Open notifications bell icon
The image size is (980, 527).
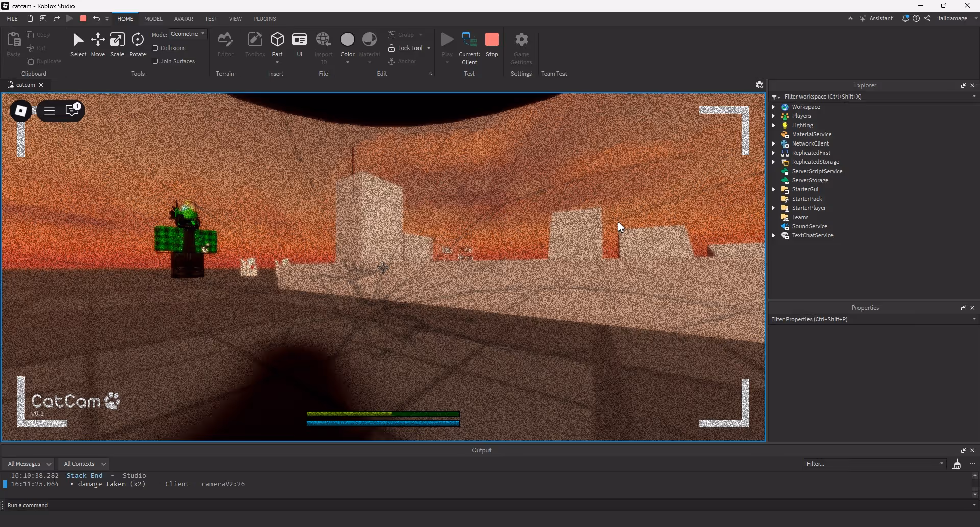coord(905,18)
